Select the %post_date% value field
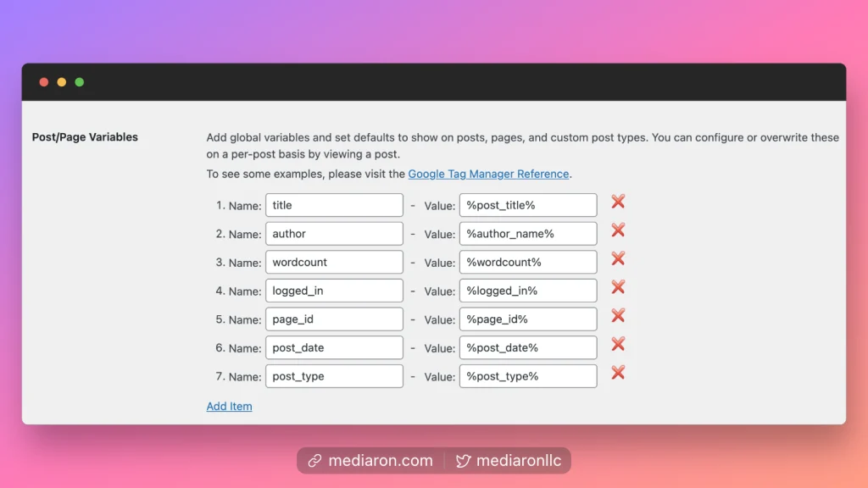This screenshot has width=868, height=488. 528,347
